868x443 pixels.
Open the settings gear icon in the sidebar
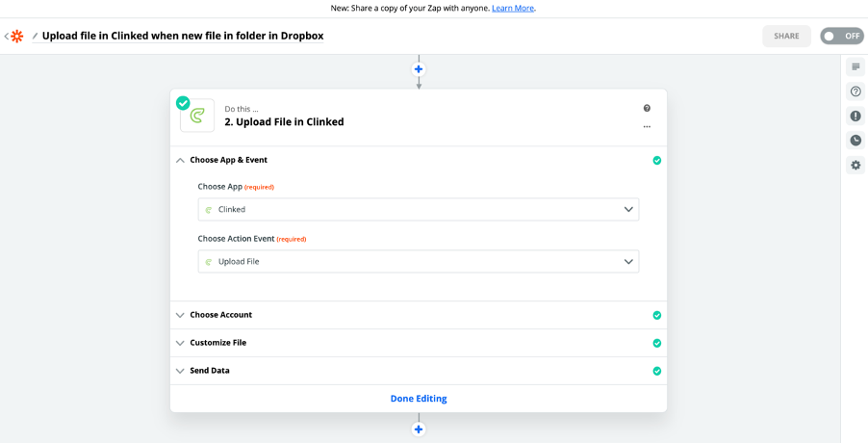(855, 165)
